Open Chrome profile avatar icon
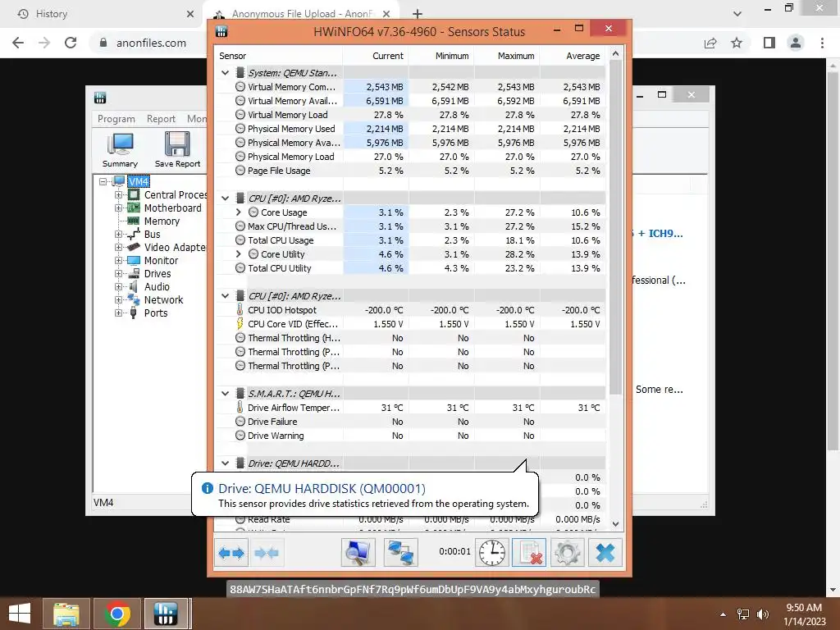 [x=796, y=43]
